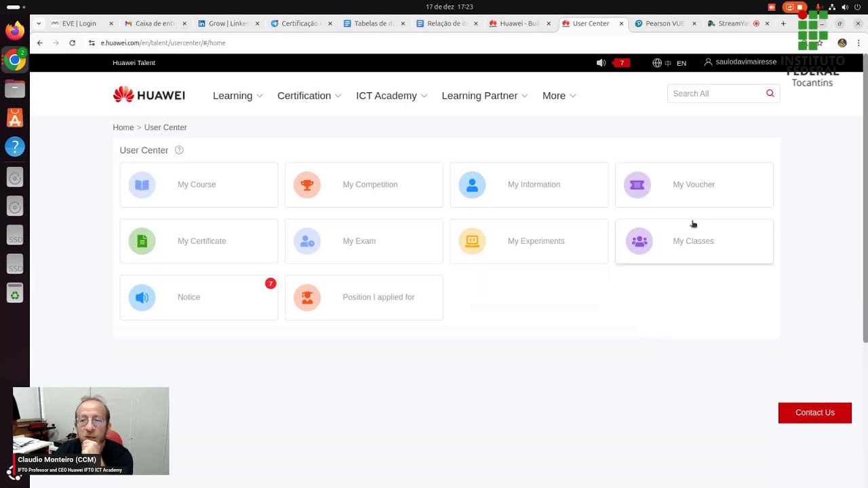
Task: Open My Information person icon
Action: [472, 184]
